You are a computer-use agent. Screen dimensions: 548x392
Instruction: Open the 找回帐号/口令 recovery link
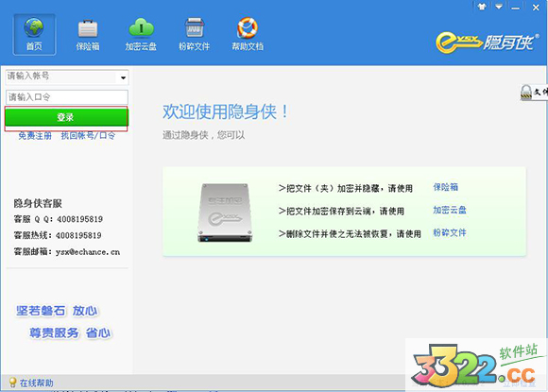(x=88, y=136)
